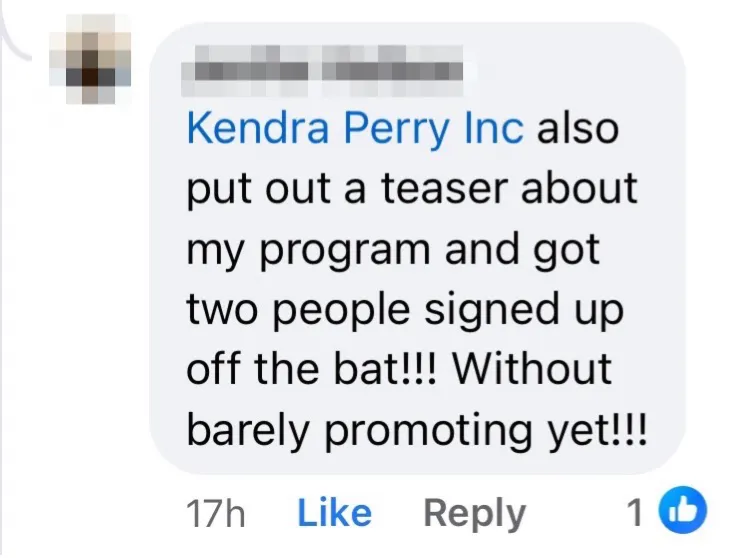Click the Kendra Perry Inc mention
743x558 pixels.
355,130
